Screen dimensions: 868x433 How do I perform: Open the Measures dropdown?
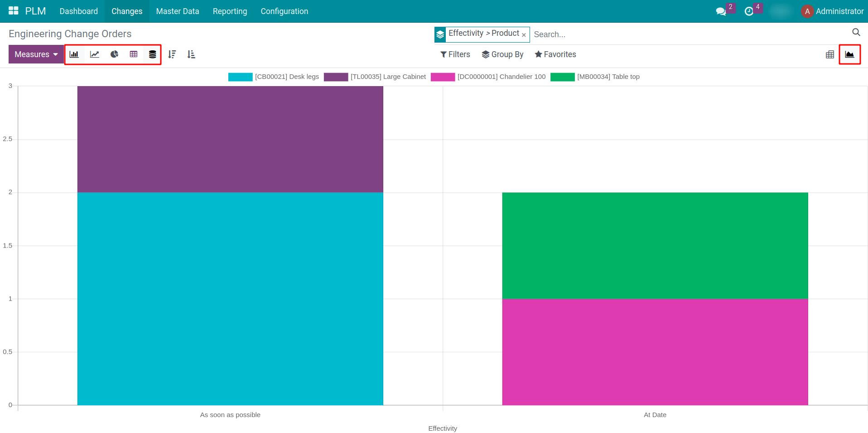pyautogui.click(x=36, y=54)
